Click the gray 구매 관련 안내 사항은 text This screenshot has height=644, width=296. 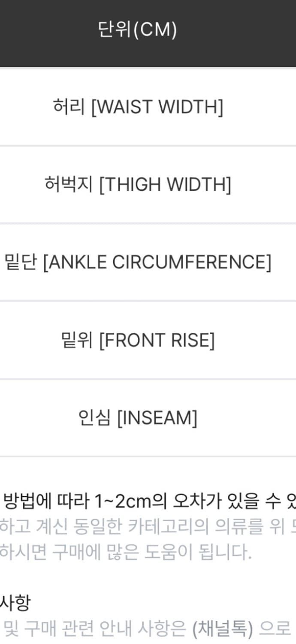105,629
